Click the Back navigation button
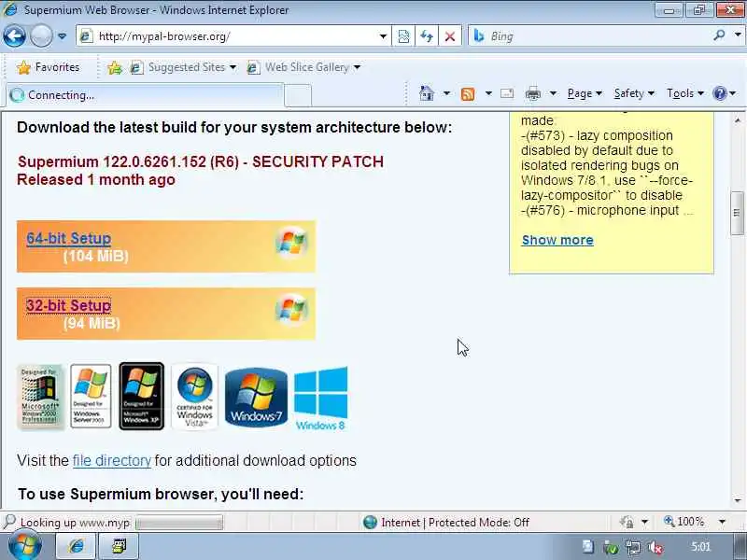 pos(14,36)
